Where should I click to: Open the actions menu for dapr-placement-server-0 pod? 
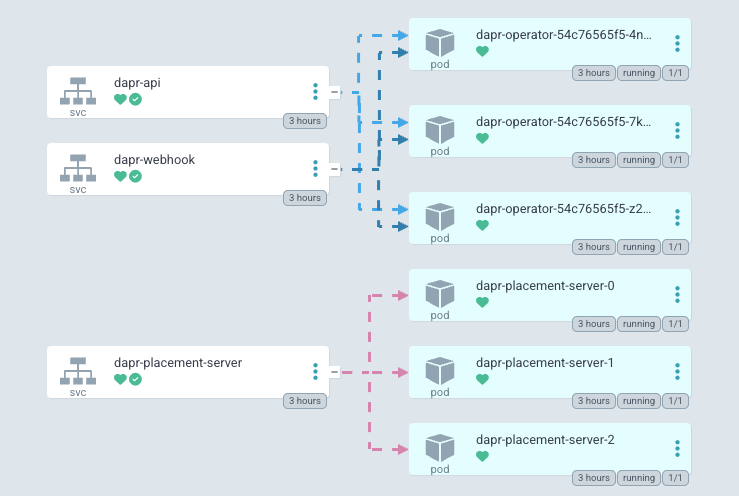click(x=677, y=295)
